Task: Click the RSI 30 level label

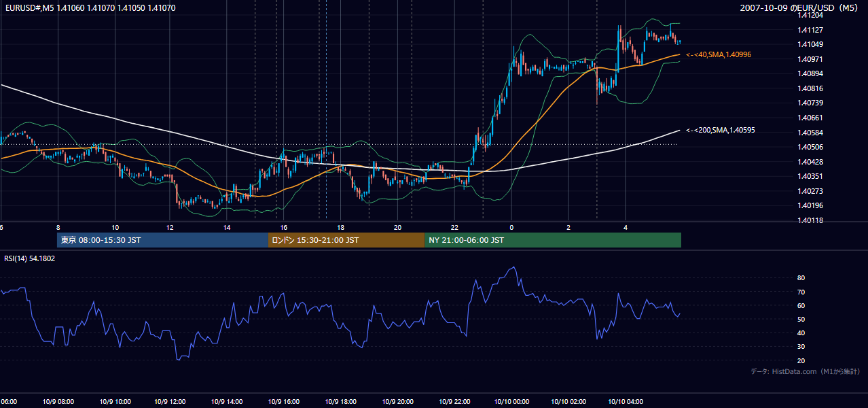Action: [801, 347]
